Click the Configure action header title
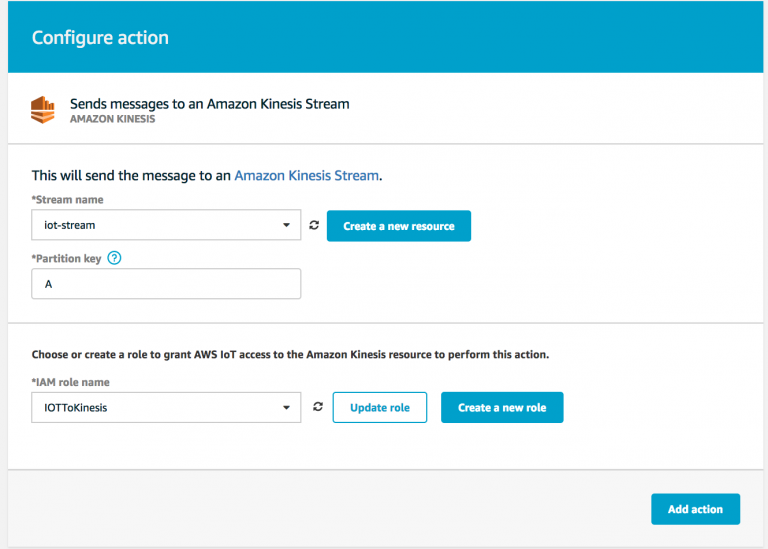The height and width of the screenshot is (549, 768). 100,38
